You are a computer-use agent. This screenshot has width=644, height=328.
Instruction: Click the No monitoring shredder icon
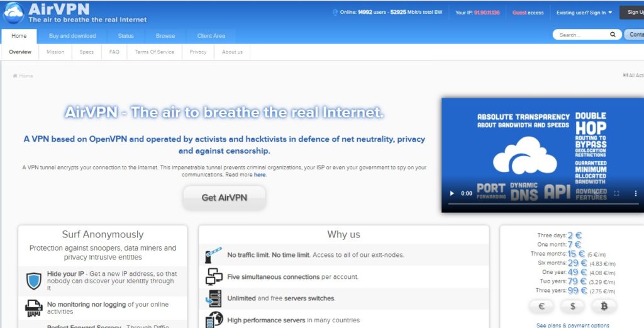pos(34,308)
